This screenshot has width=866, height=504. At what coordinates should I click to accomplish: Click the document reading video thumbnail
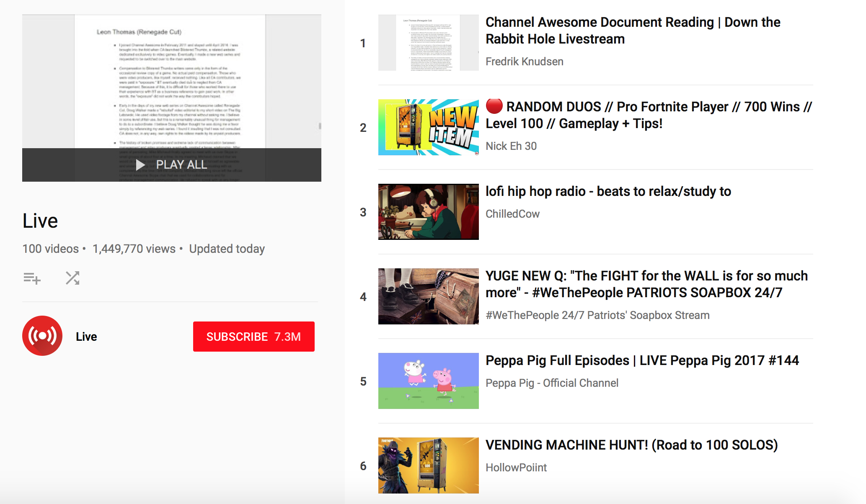(428, 43)
